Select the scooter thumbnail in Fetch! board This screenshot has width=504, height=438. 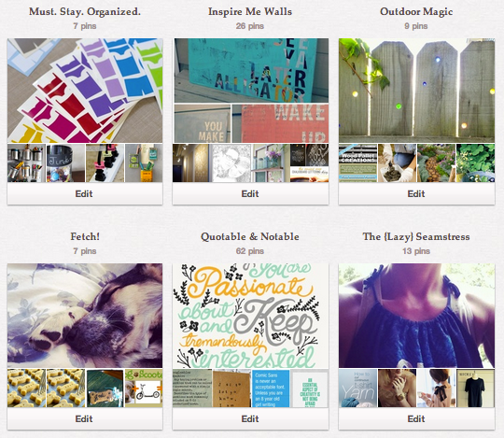click(144, 389)
